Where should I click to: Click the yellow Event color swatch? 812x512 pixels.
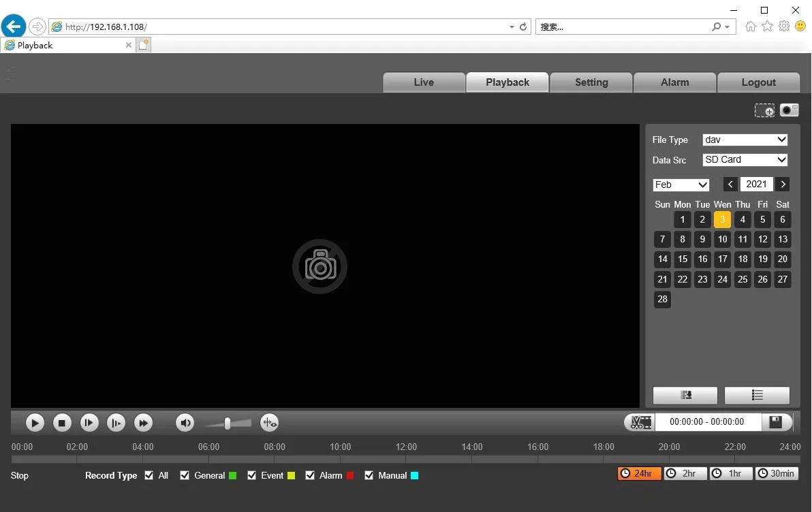coord(291,476)
